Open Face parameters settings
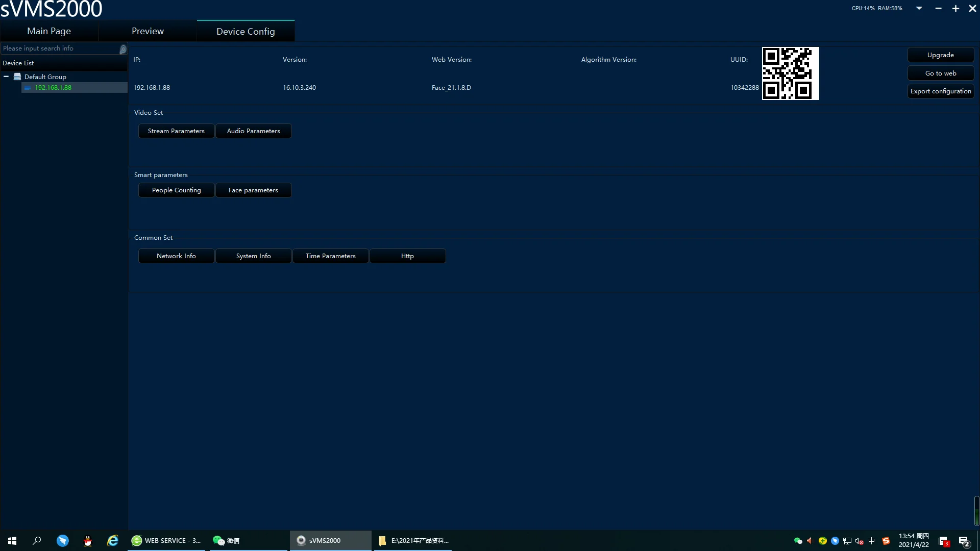The height and width of the screenshot is (551, 980). pos(253,190)
